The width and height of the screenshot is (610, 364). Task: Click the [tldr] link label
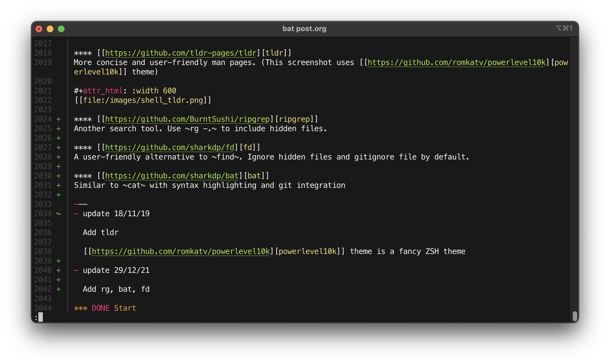(274, 53)
